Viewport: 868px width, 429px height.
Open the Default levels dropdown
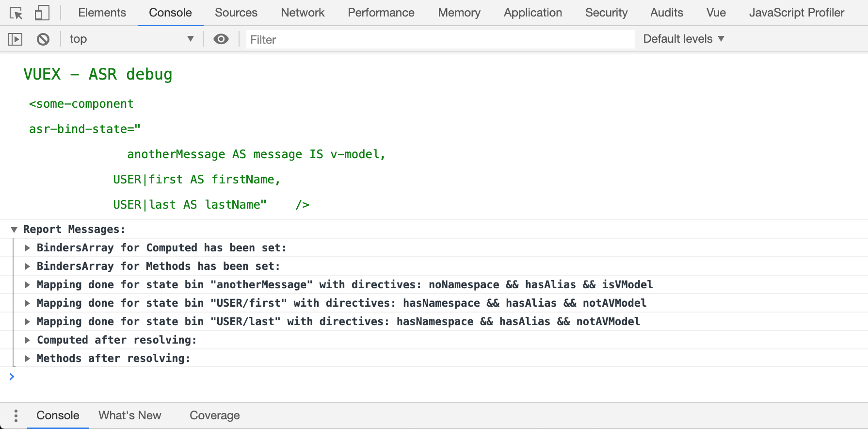tap(683, 39)
